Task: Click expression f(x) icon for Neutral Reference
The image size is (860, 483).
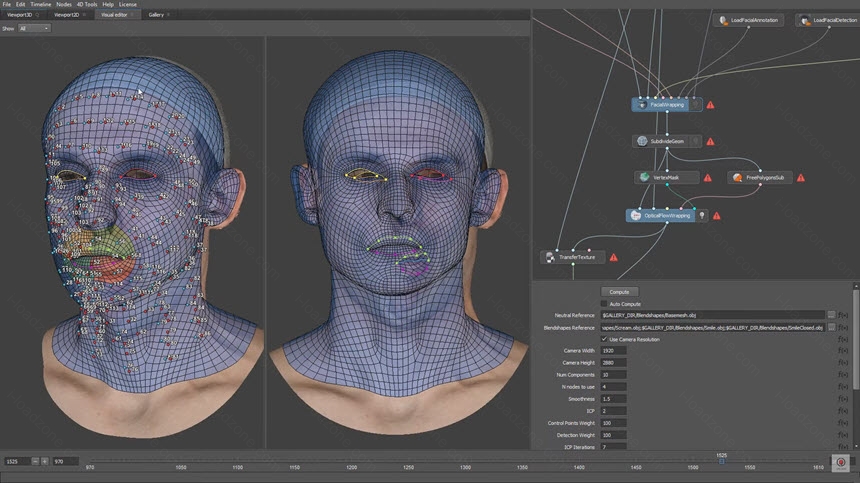Action: pos(843,315)
